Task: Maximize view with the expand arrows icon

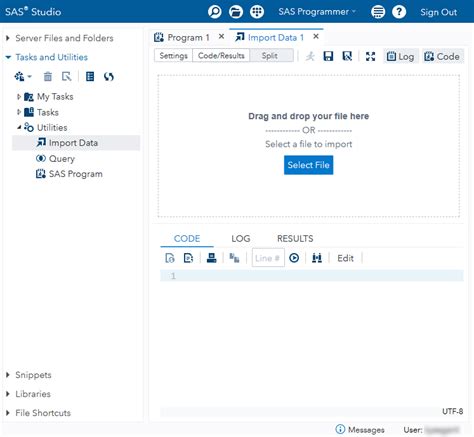Action: pos(370,56)
